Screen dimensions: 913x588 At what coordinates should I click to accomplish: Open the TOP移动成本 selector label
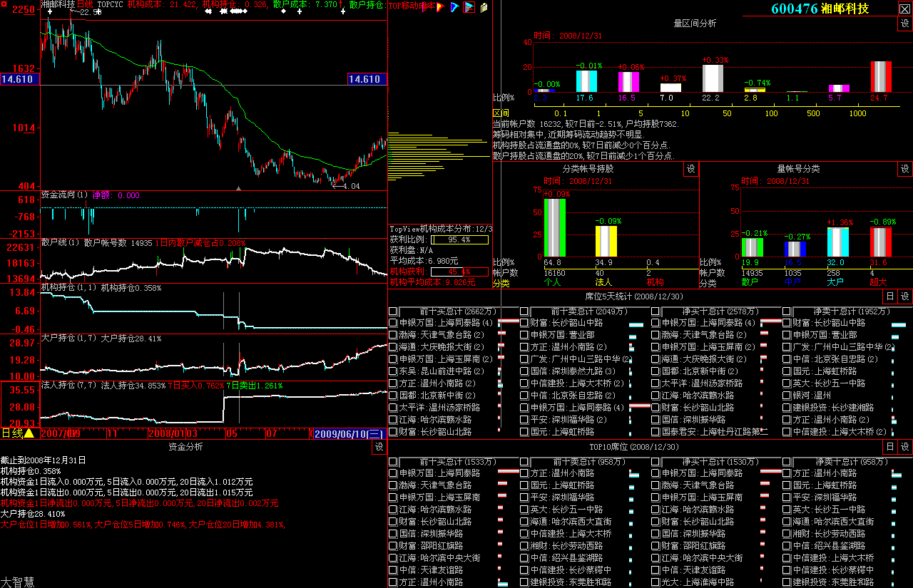tap(411, 6)
